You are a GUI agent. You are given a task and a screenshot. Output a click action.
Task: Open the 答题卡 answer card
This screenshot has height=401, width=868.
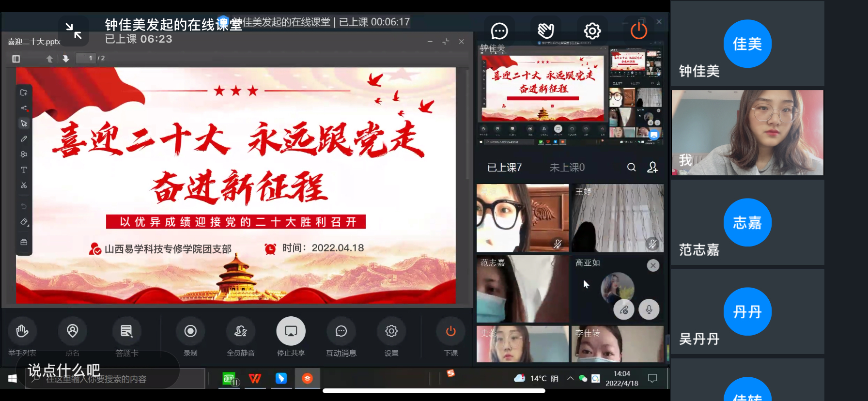click(x=127, y=338)
